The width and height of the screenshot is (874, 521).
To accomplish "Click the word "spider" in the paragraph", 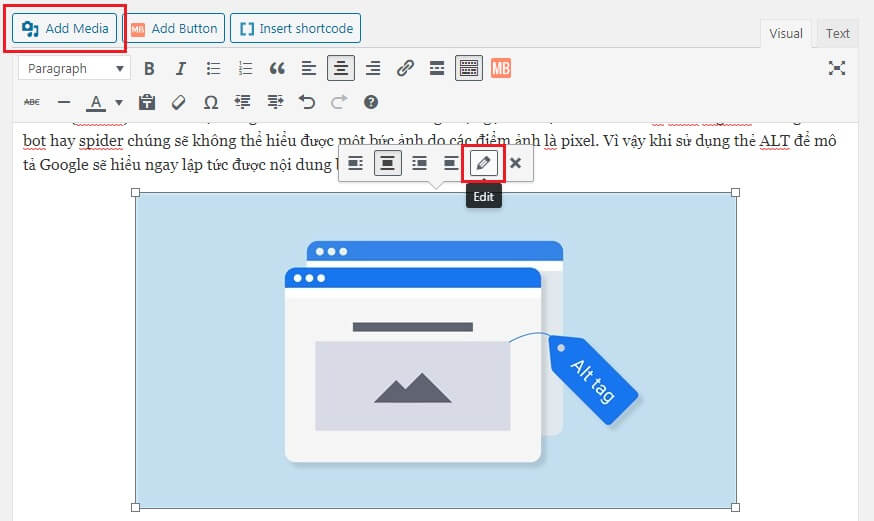I will pos(100,141).
